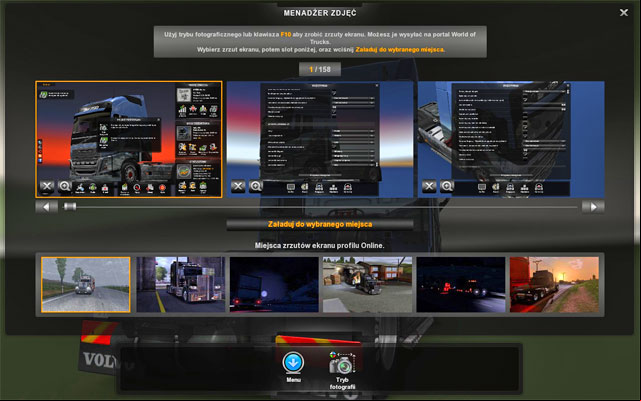This screenshot has height=401, width=641.
Task: Click the 1 / 158 counter
Action: [320, 69]
